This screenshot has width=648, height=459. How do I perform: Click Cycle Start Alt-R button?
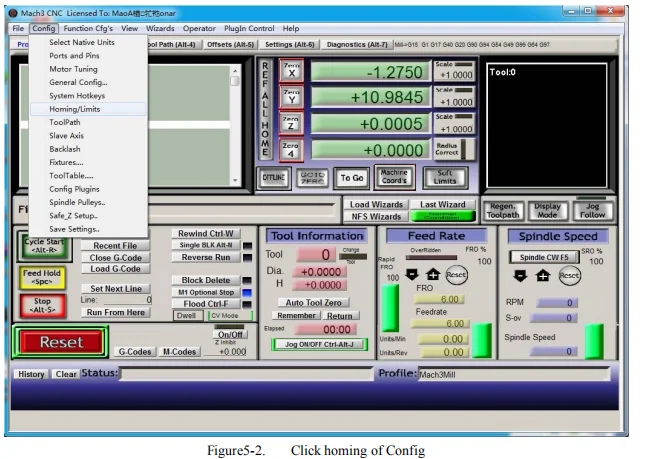[44, 246]
